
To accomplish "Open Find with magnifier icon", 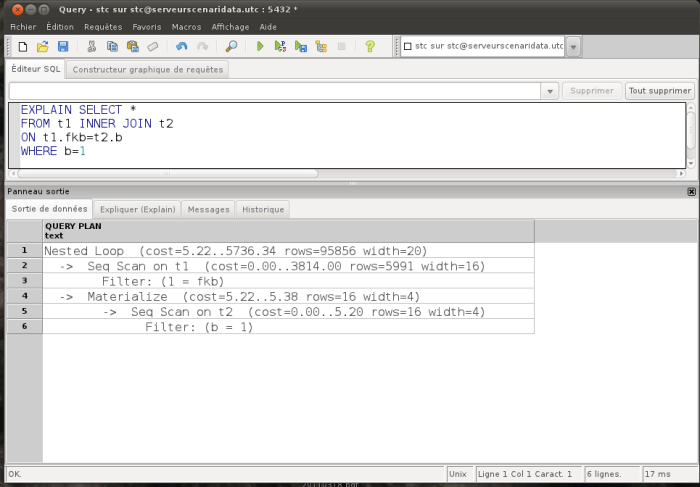I will coord(231,46).
